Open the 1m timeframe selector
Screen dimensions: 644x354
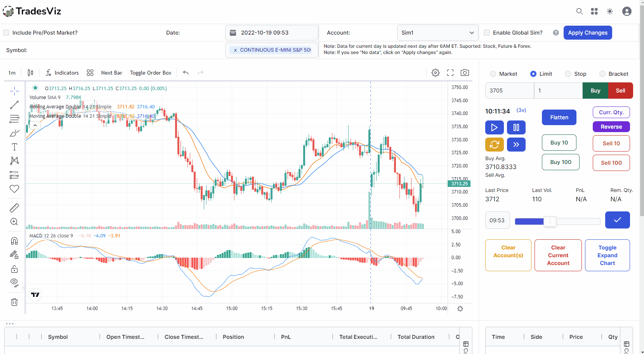[x=12, y=73]
